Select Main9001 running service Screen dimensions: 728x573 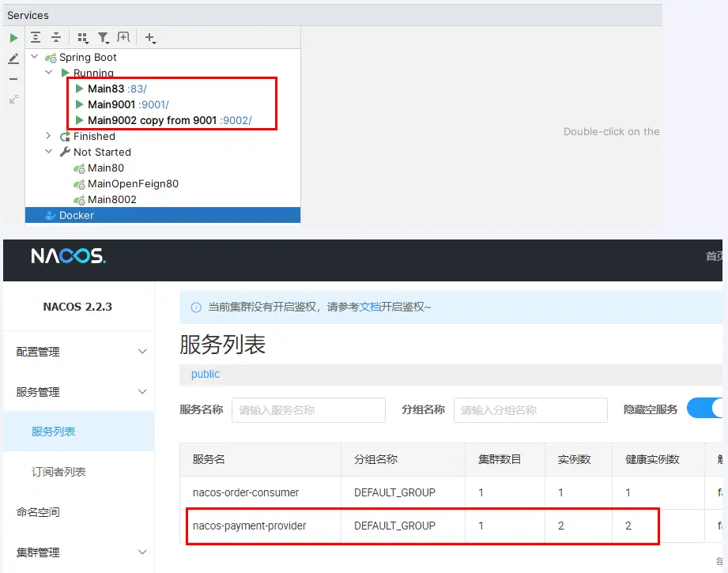[111, 104]
